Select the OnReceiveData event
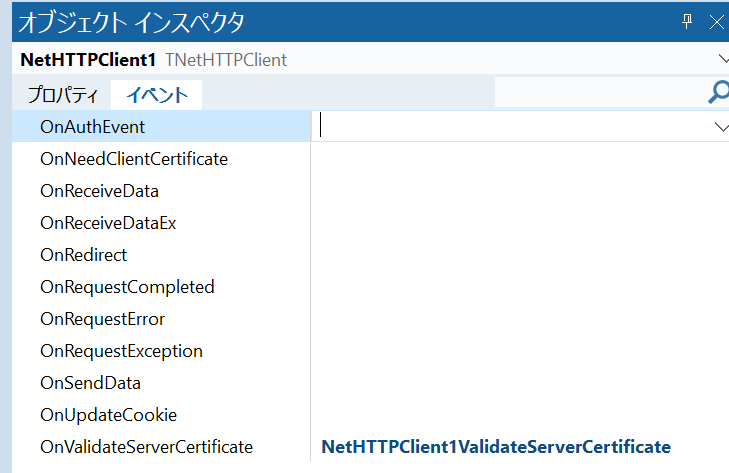The width and height of the screenshot is (729, 473). point(99,191)
